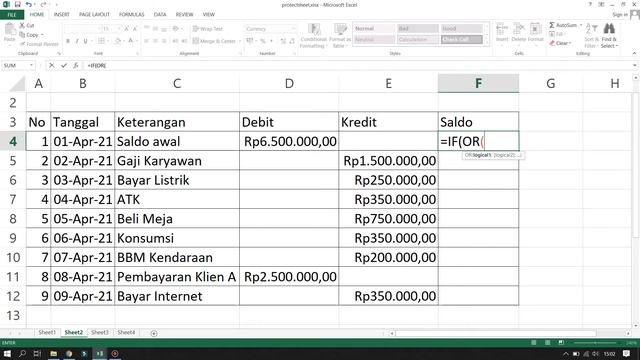Image resolution: width=640 pixels, height=360 pixels.
Task: Click the Undo arrow in quick access toolbar
Action: click(28, 4)
